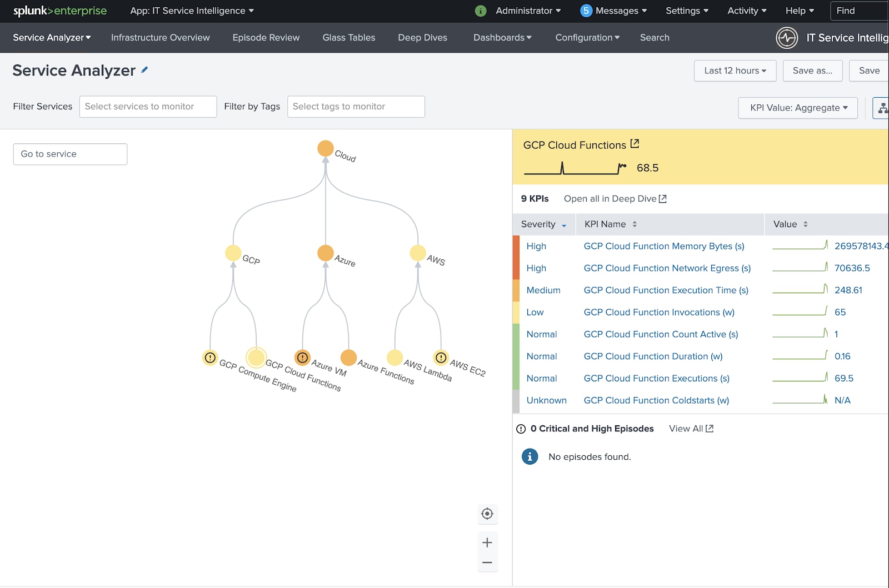Select the Azure service node
The height and width of the screenshot is (588, 889).
[x=326, y=253]
